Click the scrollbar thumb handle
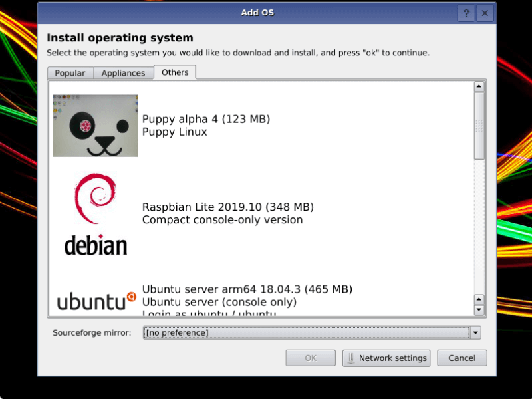532x399 pixels. point(479,126)
